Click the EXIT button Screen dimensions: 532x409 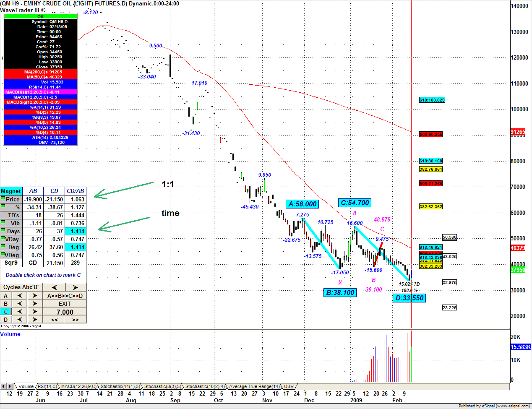[65, 304]
